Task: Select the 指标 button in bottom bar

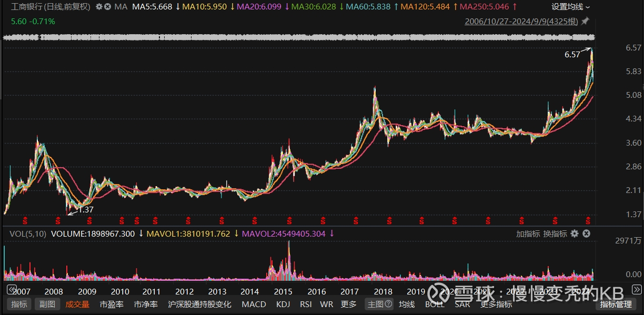Action: pos(19,304)
